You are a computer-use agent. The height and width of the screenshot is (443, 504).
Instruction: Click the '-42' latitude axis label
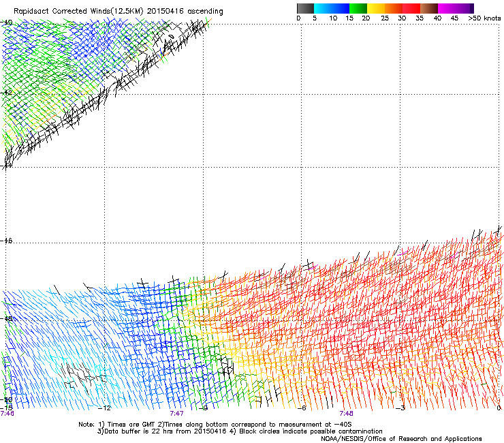(x=7, y=92)
